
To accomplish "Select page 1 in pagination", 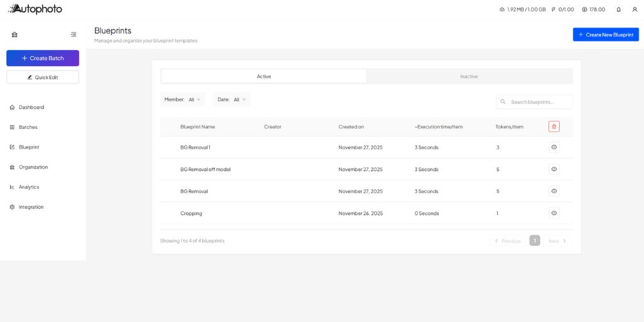I will (x=535, y=241).
